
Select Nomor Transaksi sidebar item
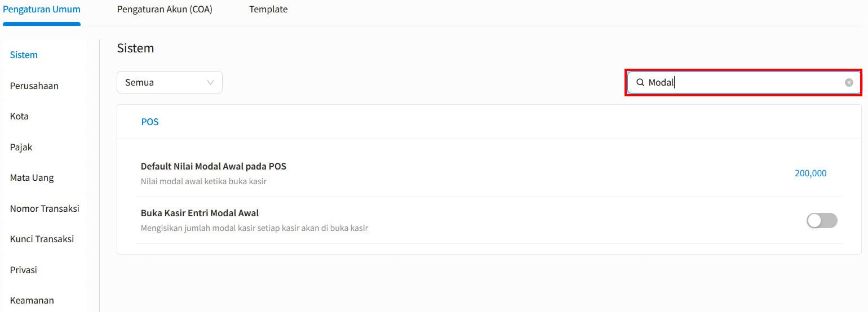pos(45,208)
